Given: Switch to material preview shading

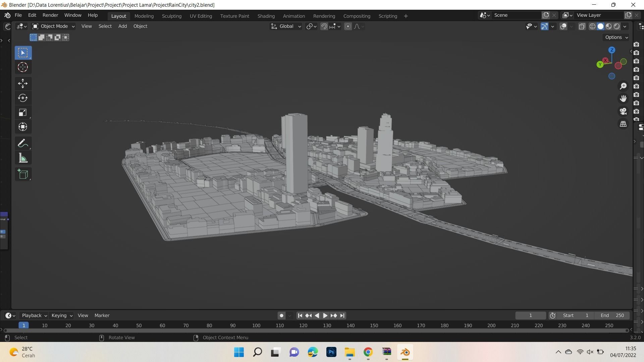Looking at the screenshot, I should (x=609, y=26).
